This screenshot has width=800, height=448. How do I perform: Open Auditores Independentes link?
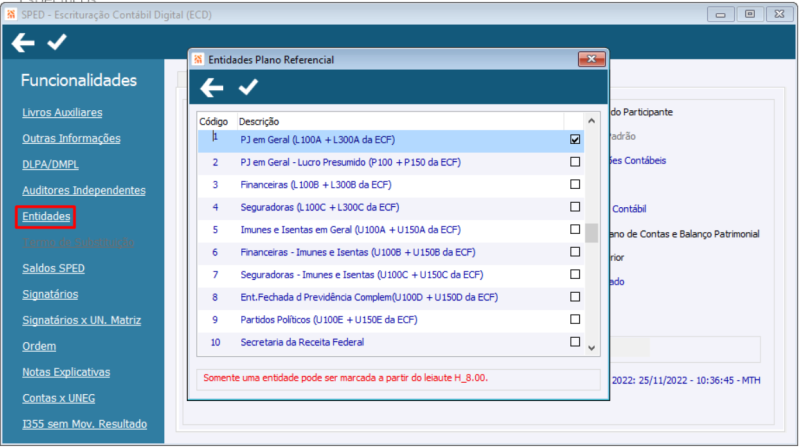point(84,190)
